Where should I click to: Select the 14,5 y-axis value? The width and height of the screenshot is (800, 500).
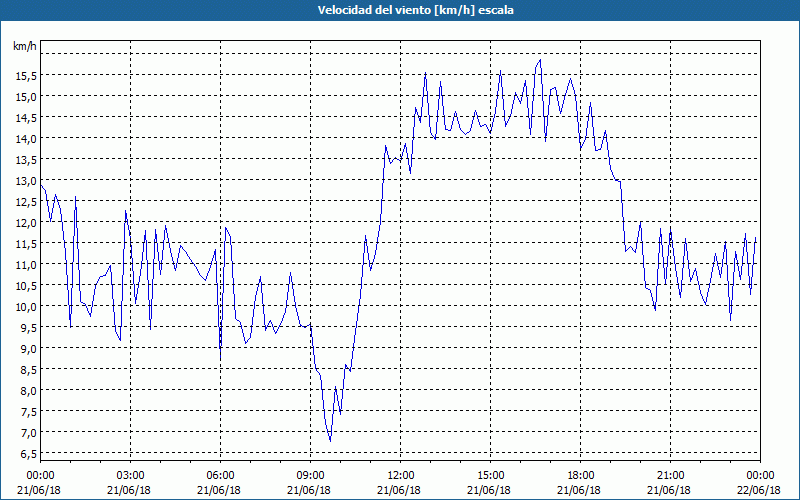(26, 117)
